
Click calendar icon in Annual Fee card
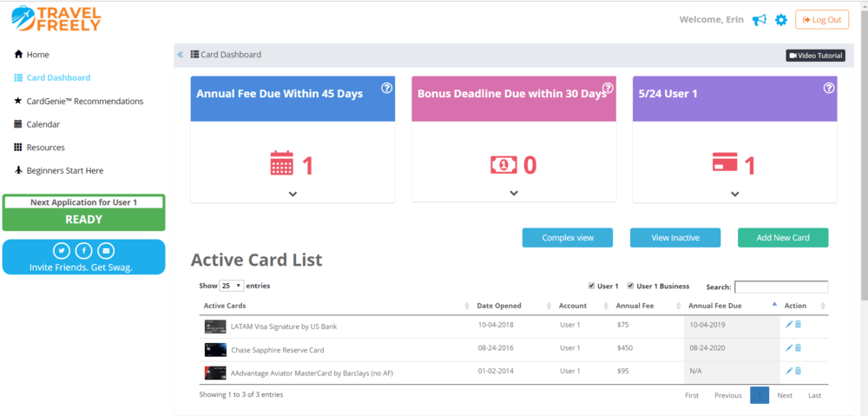pyautogui.click(x=282, y=164)
